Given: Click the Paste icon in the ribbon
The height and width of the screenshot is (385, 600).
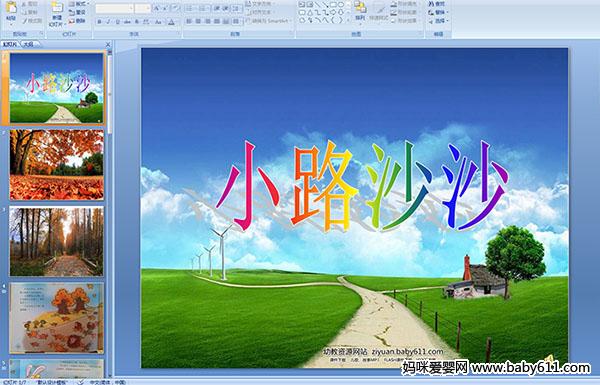Looking at the screenshot, I should (x=11, y=11).
